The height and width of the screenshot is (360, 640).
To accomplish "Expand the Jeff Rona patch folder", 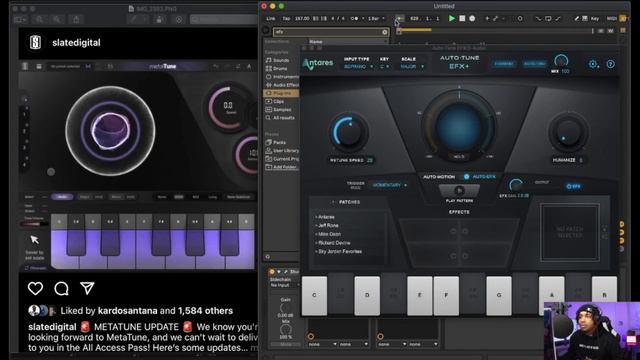I will tap(327, 225).
